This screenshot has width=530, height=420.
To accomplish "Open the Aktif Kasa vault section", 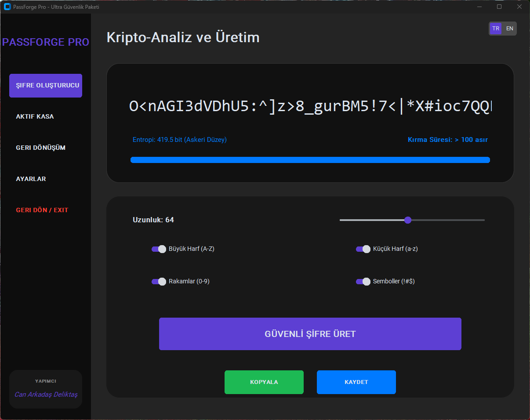I will [x=35, y=117].
